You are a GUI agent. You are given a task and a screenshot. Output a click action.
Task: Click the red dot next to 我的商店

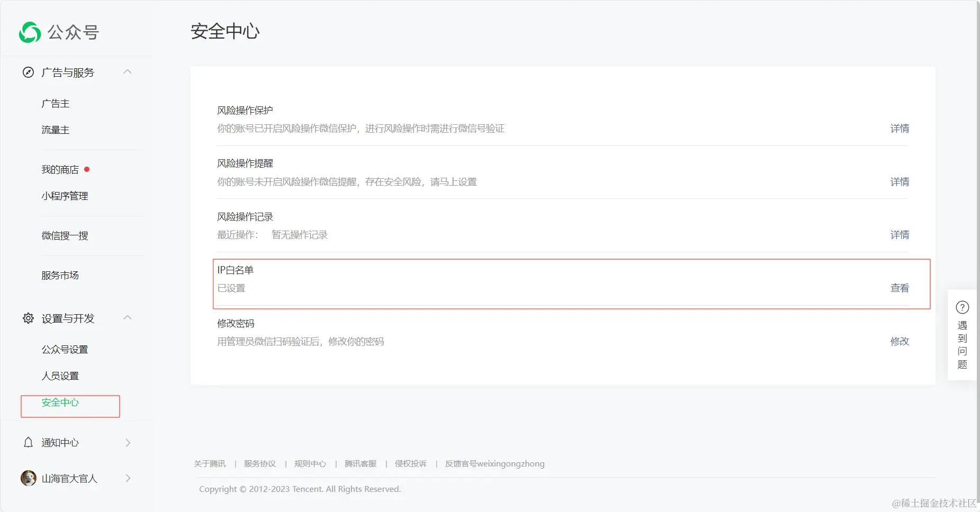[87, 169]
